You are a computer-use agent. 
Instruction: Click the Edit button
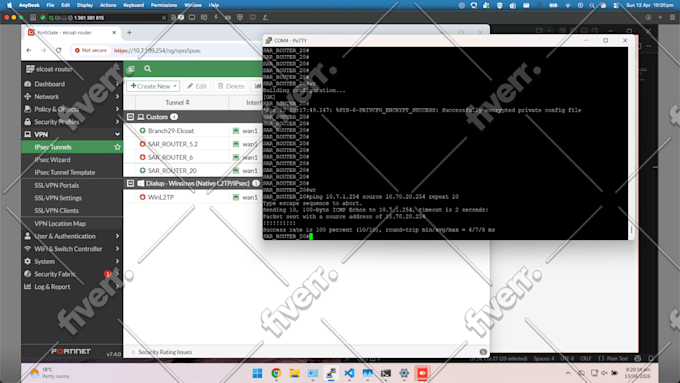click(197, 86)
